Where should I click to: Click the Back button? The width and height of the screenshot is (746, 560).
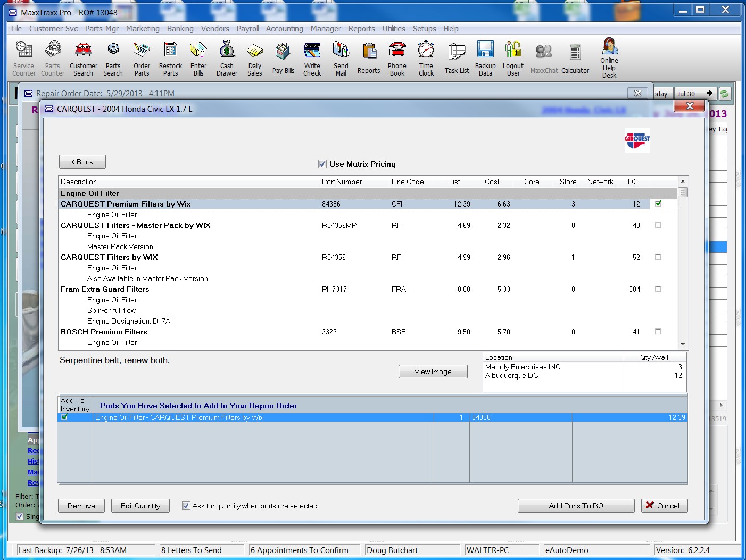tap(82, 162)
